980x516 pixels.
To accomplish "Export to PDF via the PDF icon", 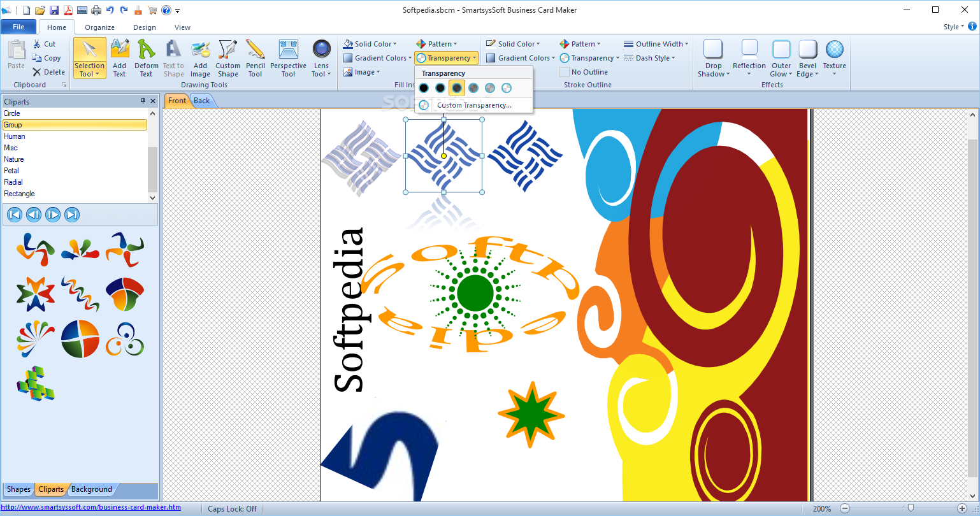I will [x=68, y=10].
